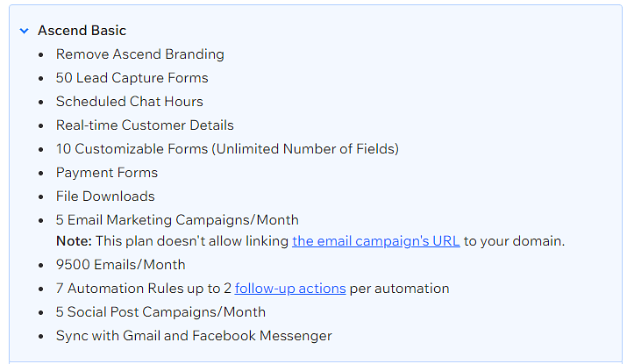
Task: Open the follow-up actions link
Action: [x=290, y=289]
